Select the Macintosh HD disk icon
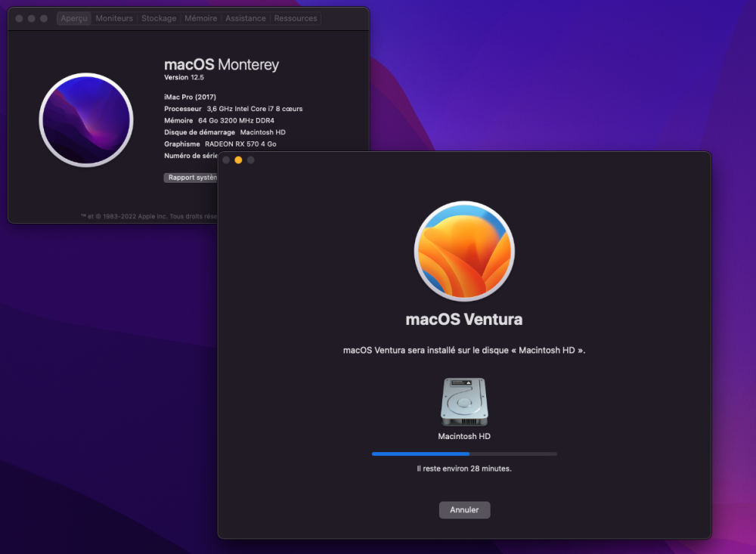Viewport: 756px width, 554px height. pos(464,402)
